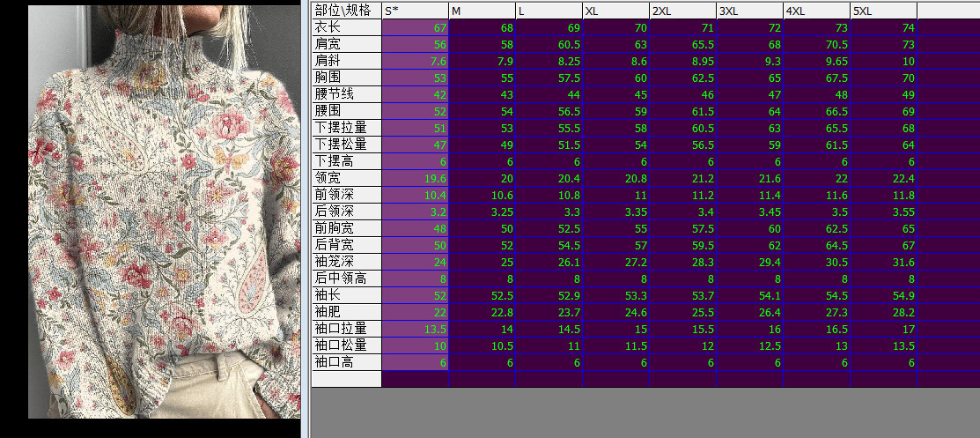Select the 肩宽 row label
This screenshot has height=438, width=980.
coord(347,44)
